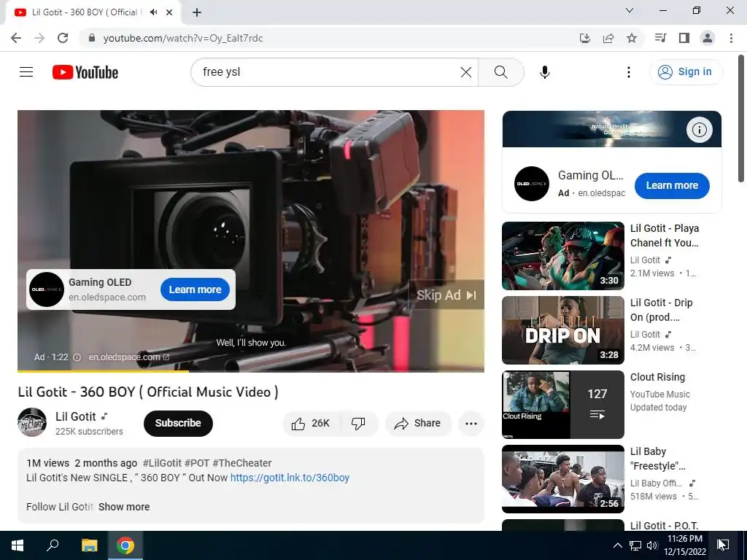Open Clout Rising playlist thumbnail
This screenshot has width=747, height=560.
click(x=563, y=404)
